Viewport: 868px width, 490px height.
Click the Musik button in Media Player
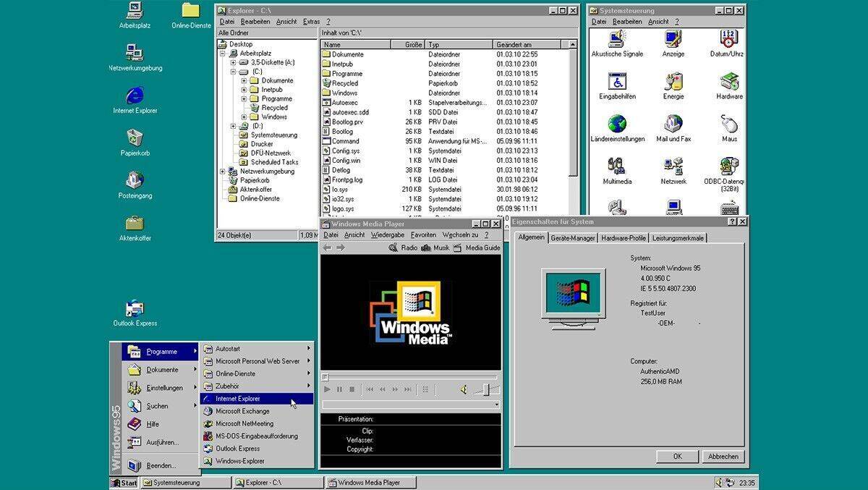click(435, 248)
